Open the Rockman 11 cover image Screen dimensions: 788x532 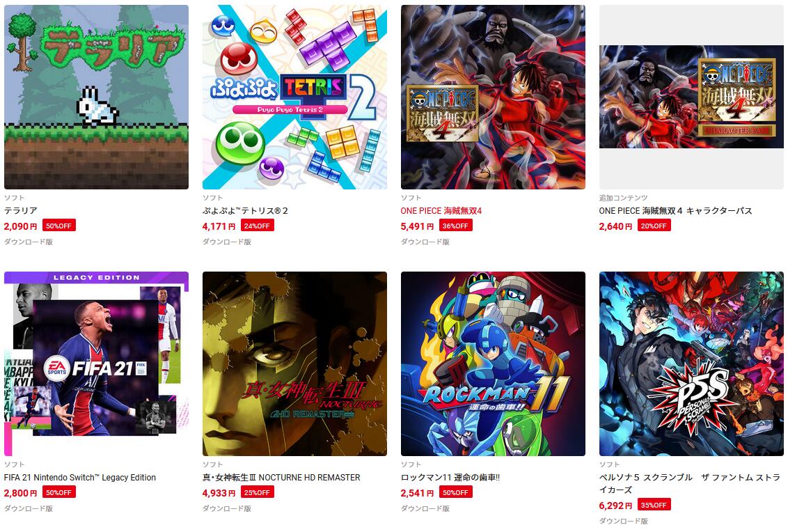point(493,364)
